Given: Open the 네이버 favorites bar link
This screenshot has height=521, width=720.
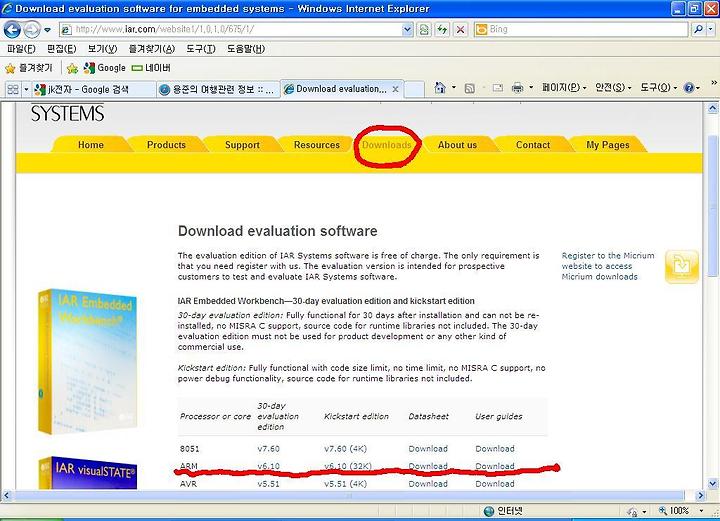Looking at the screenshot, I should point(151,68).
